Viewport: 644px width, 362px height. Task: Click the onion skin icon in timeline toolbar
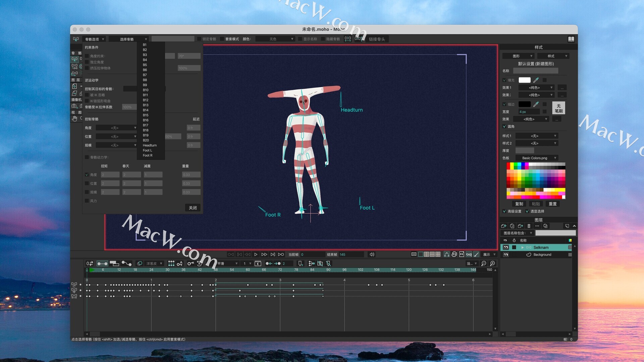pyautogui.click(x=140, y=263)
